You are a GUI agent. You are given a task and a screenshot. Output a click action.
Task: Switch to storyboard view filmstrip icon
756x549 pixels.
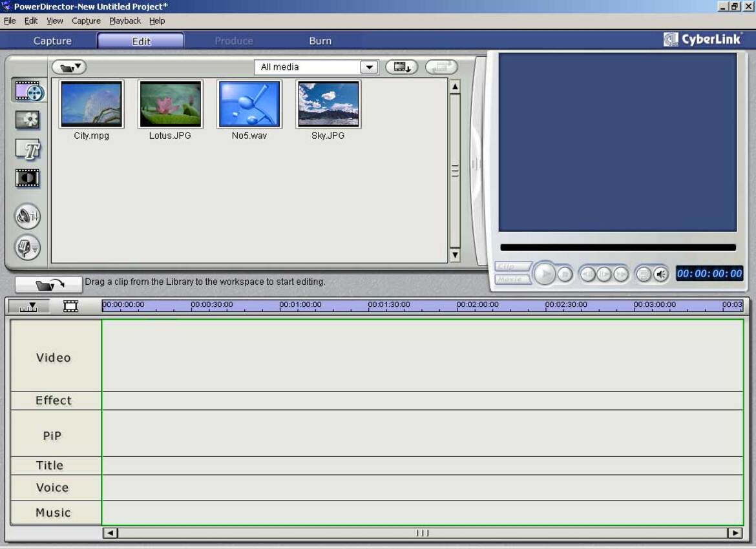coord(70,306)
